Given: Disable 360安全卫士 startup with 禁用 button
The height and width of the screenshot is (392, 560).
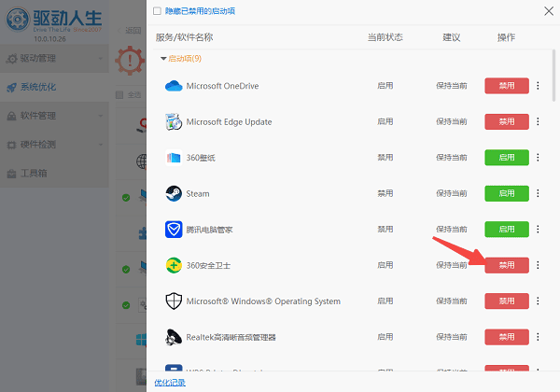Looking at the screenshot, I should pyautogui.click(x=507, y=265).
